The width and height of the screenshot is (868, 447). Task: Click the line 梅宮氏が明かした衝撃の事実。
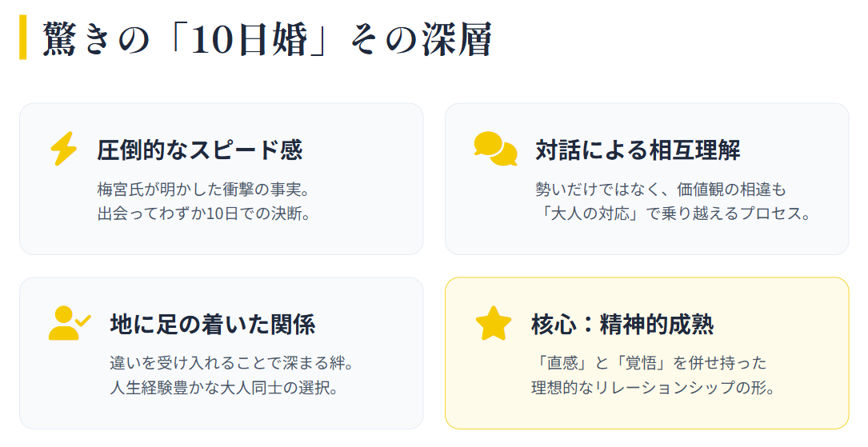202,190
